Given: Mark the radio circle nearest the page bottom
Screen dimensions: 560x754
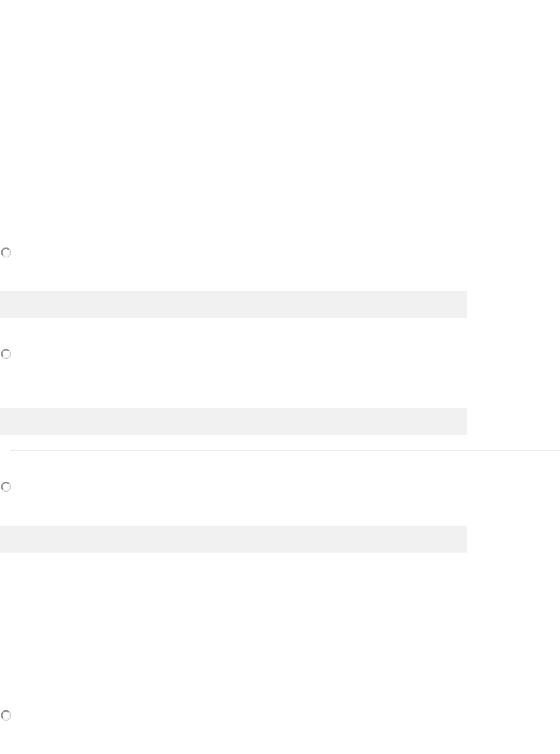Looking at the screenshot, I should pos(6,715).
